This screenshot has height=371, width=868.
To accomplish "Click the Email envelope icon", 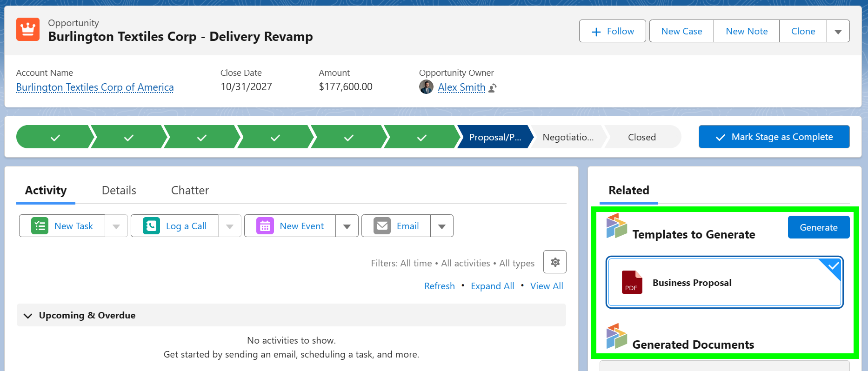I will pyautogui.click(x=382, y=226).
